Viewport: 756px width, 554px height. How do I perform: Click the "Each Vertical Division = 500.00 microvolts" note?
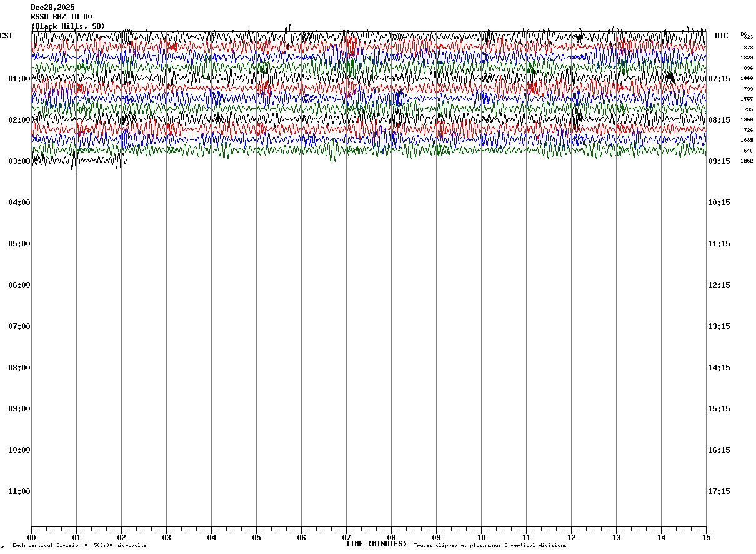click(79, 546)
